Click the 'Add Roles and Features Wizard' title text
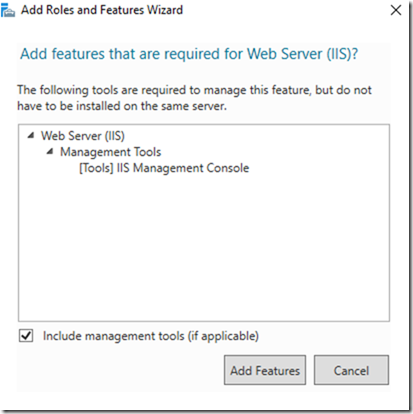 [x=102, y=10]
